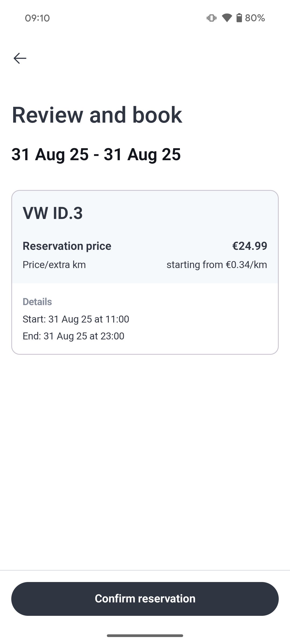The height and width of the screenshot is (644, 290).
Task: Tap the back arrow icon
Action: 20,58
